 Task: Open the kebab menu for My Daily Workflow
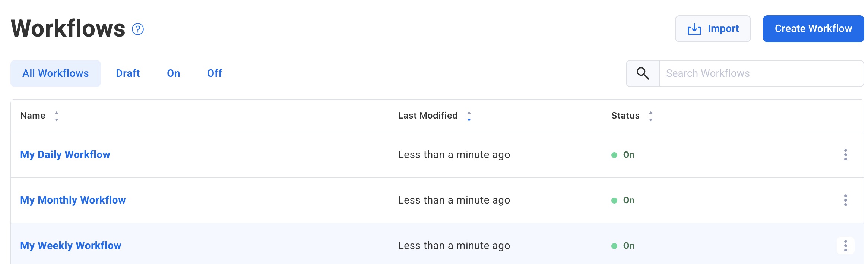coord(845,155)
